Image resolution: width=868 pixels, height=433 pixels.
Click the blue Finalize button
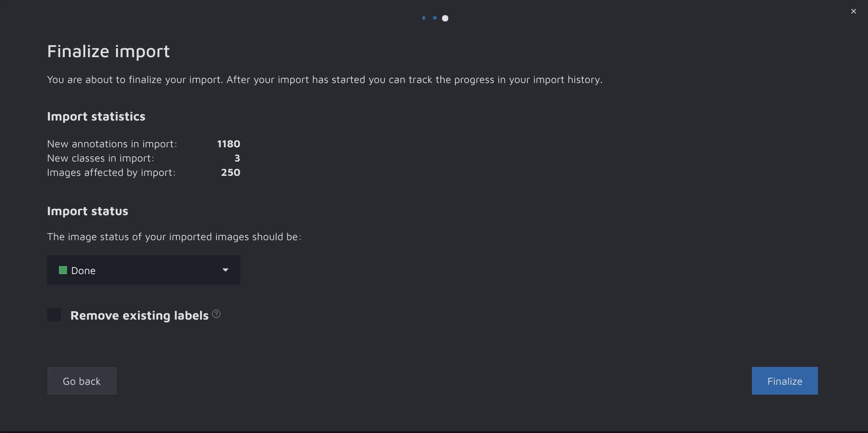785,381
